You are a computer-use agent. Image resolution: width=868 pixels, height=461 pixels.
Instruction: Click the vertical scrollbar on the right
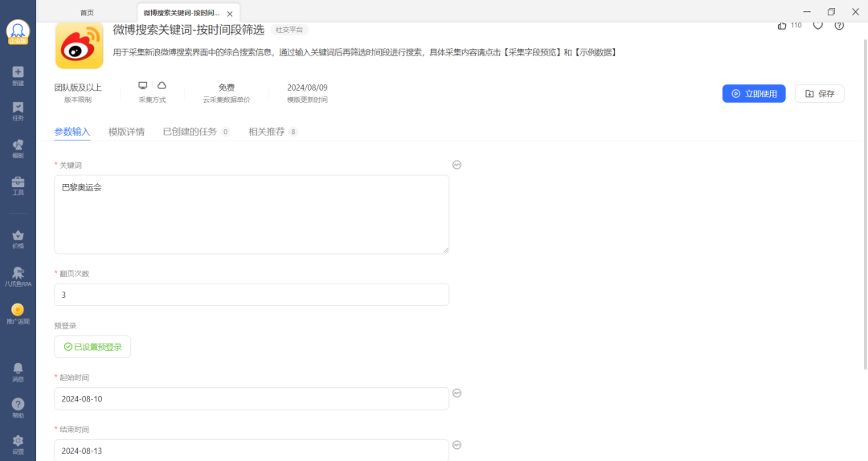[x=866, y=205]
